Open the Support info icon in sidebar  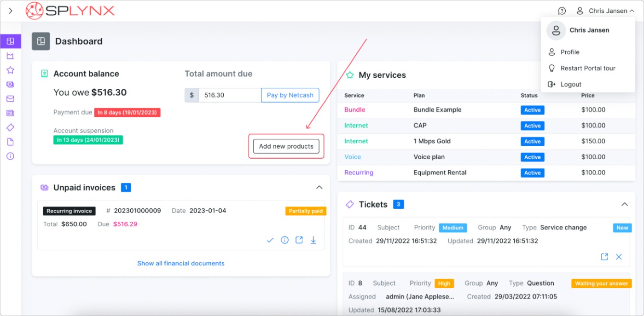10,156
